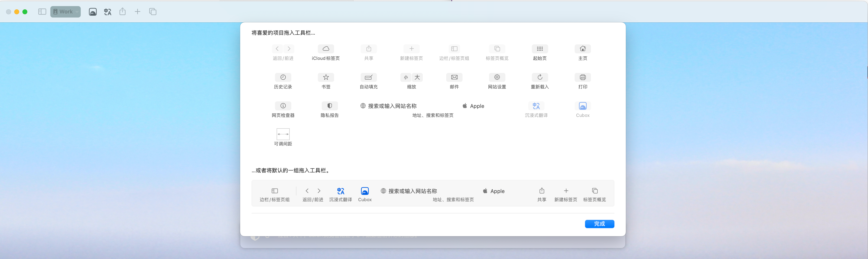This screenshot has height=259, width=868.
Task: Click the small text zoom button
Action: pos(406,77)
